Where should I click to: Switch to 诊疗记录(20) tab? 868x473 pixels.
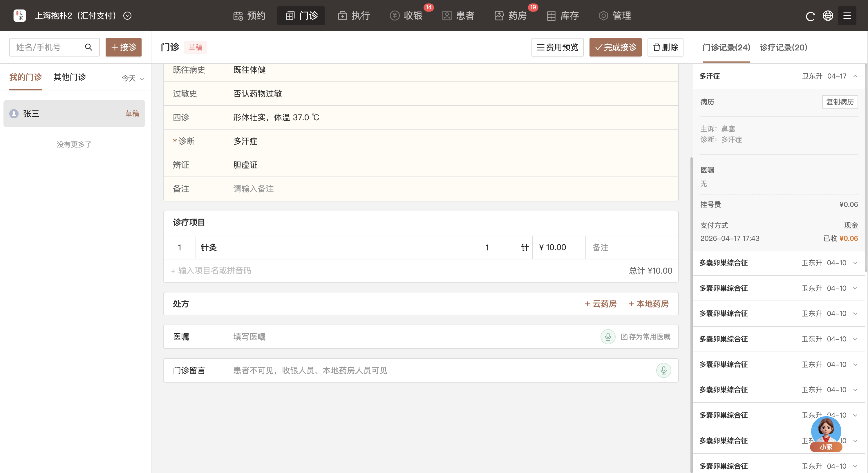(x=783, y=48)
